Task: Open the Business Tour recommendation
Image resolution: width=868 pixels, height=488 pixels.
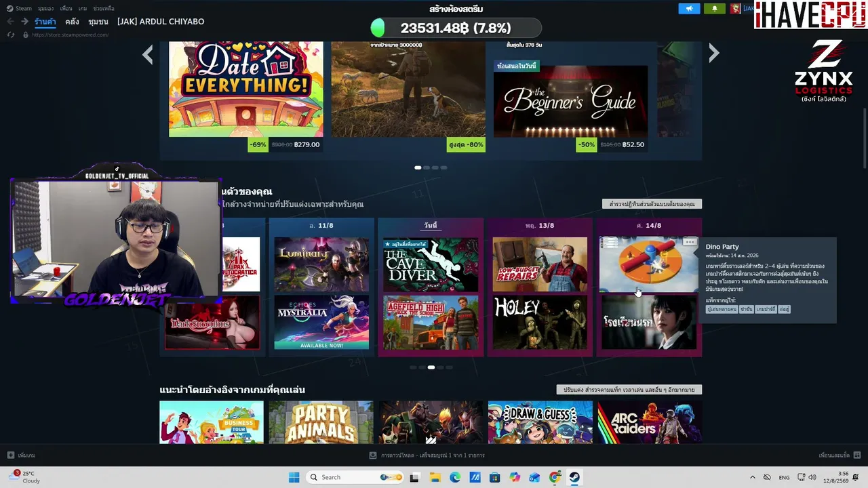Action: click(x=212, y=422)
